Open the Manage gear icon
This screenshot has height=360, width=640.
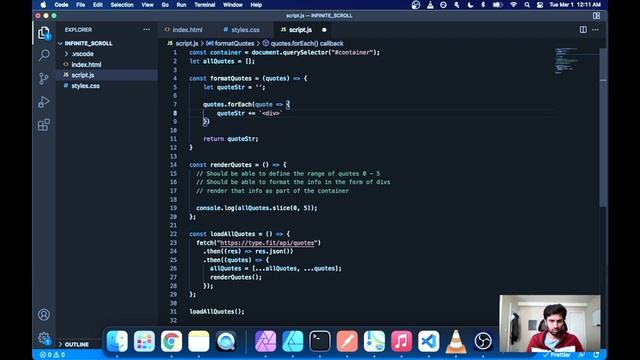(44, 338)
